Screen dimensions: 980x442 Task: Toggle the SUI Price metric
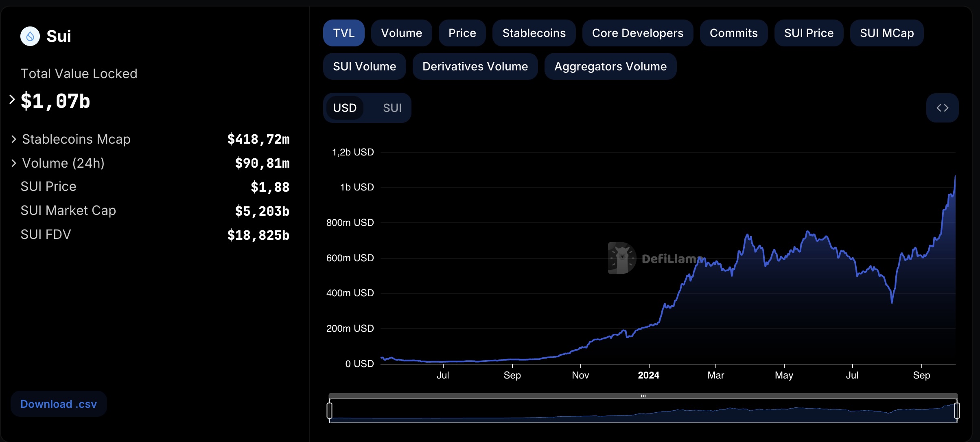point(809,33)
